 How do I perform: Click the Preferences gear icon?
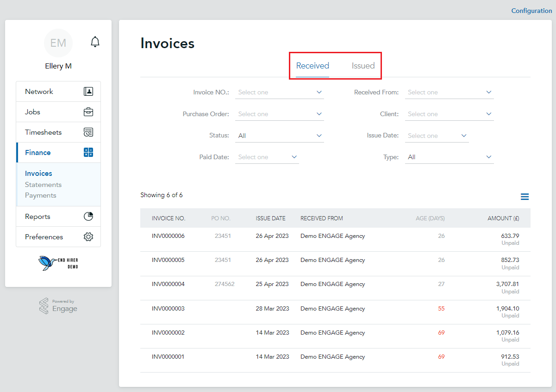pyautogui.click(x=88, y=237)
